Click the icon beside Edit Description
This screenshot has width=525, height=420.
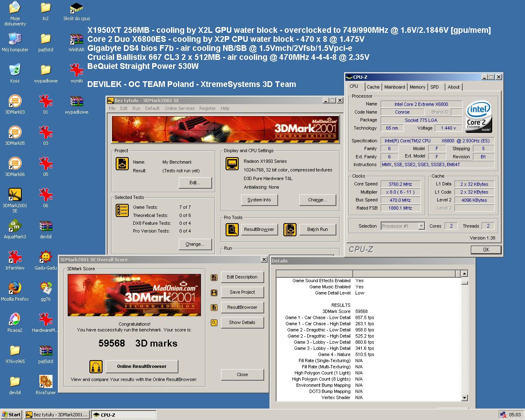214,277
